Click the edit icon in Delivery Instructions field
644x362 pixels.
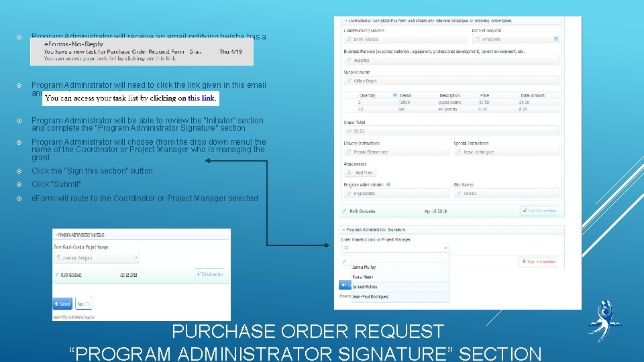point(349,152)
